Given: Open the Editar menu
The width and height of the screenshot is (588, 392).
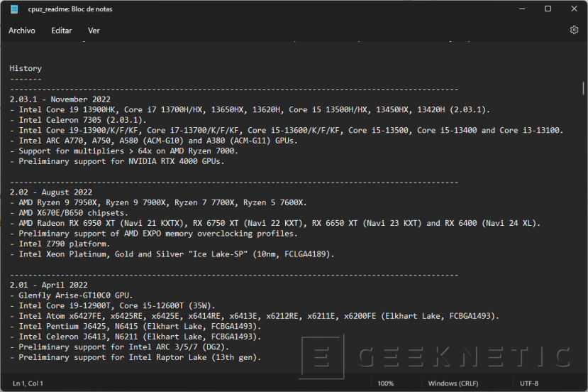Looking at the screenshot, I should click(x=62, y=31).
